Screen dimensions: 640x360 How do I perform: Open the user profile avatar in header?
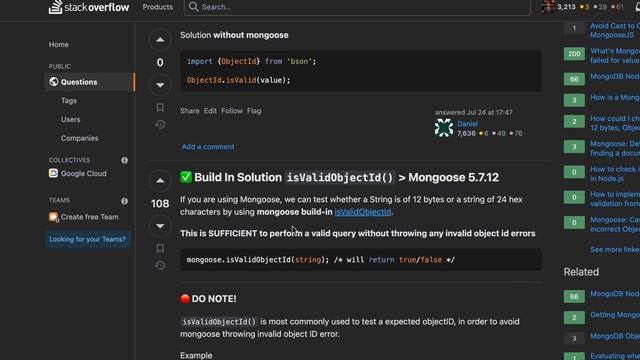point(547,7)
